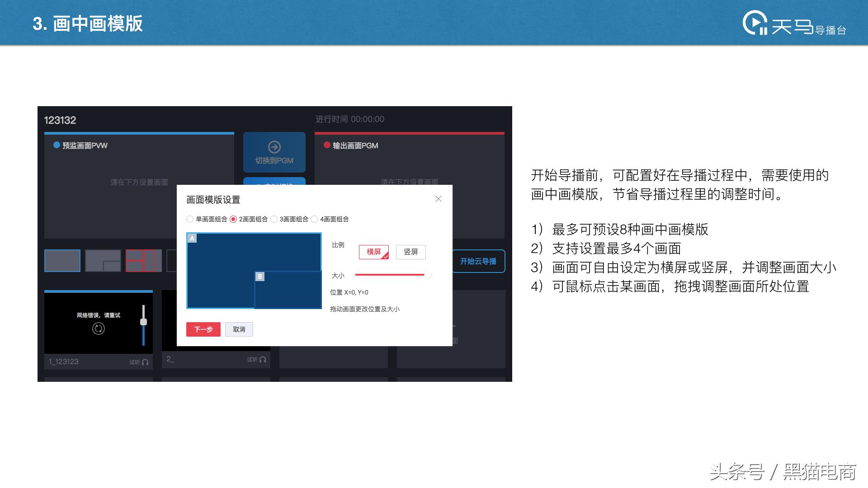Select the red three-split layout template
868x488 pixels.
coord(143,261)
